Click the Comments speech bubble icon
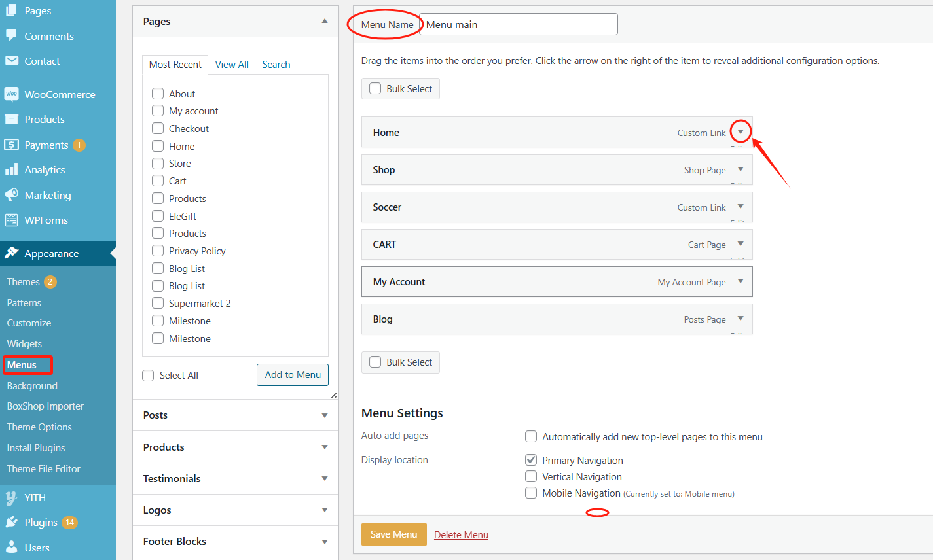Viewport: 933px width, 560px height. 11,36
